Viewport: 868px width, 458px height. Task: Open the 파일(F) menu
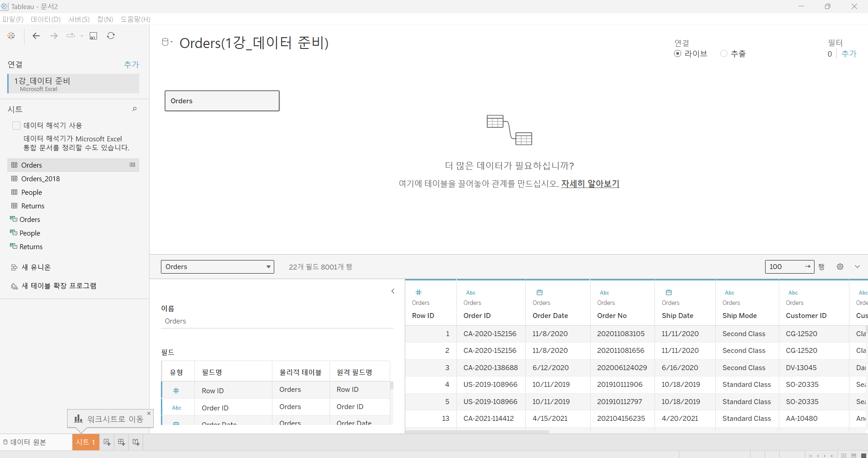[x=13, y=19]
